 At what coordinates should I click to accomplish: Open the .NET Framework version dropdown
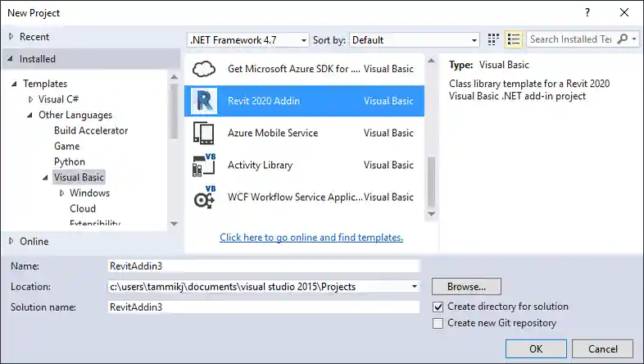tap(248, 39)
